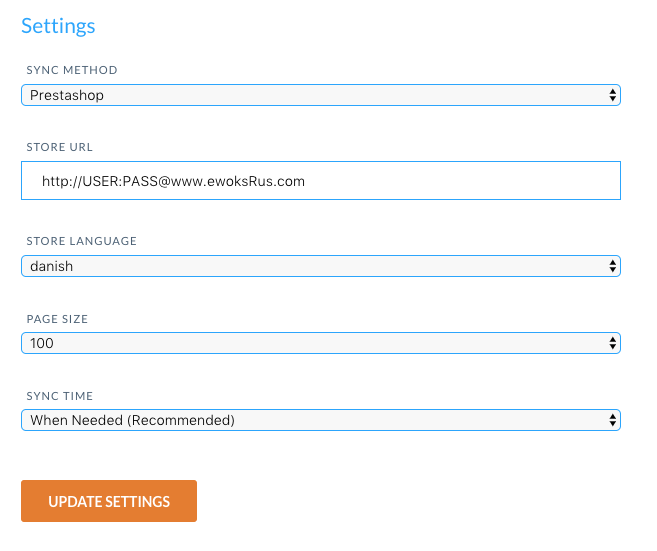This screenshot has width=657, height=551.
Task: Click the http://USER:PASS@www.ewoksRus.com text
Action: pos(173,181)
